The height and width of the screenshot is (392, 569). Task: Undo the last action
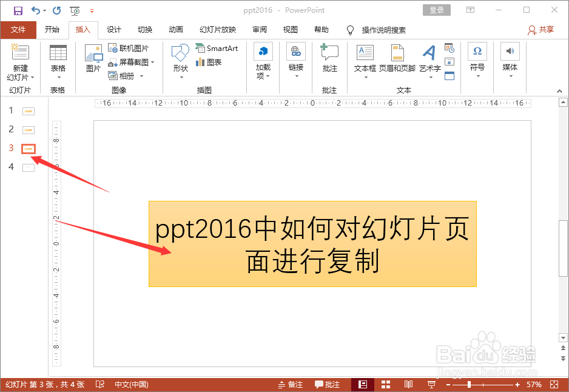coord(36,10)
